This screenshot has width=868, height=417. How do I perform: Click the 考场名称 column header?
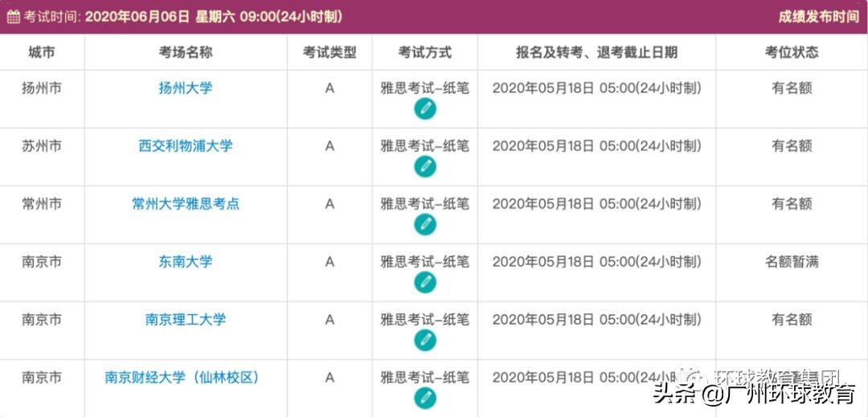(186, 52)
